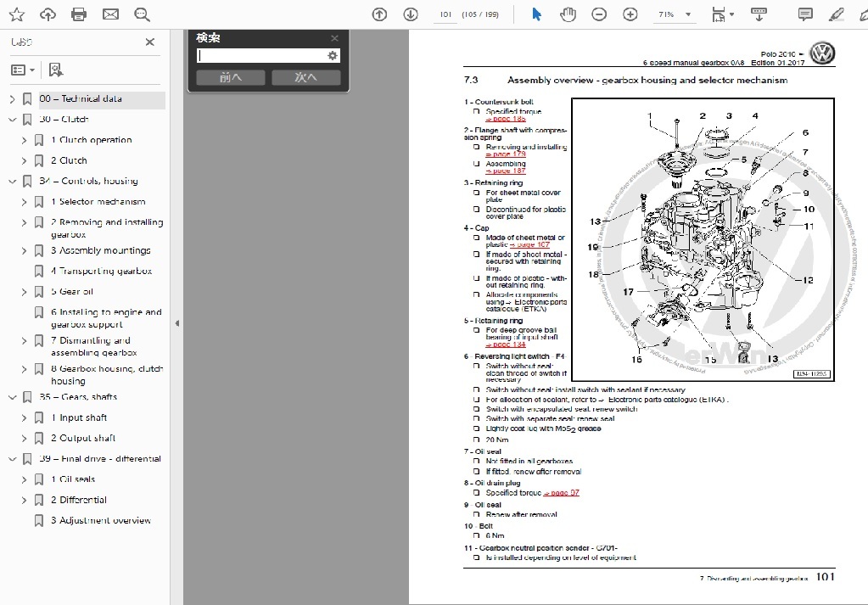Follow page 97 link for oil drain plug
This screenshot has width=868, height=605.
(562, 493)
